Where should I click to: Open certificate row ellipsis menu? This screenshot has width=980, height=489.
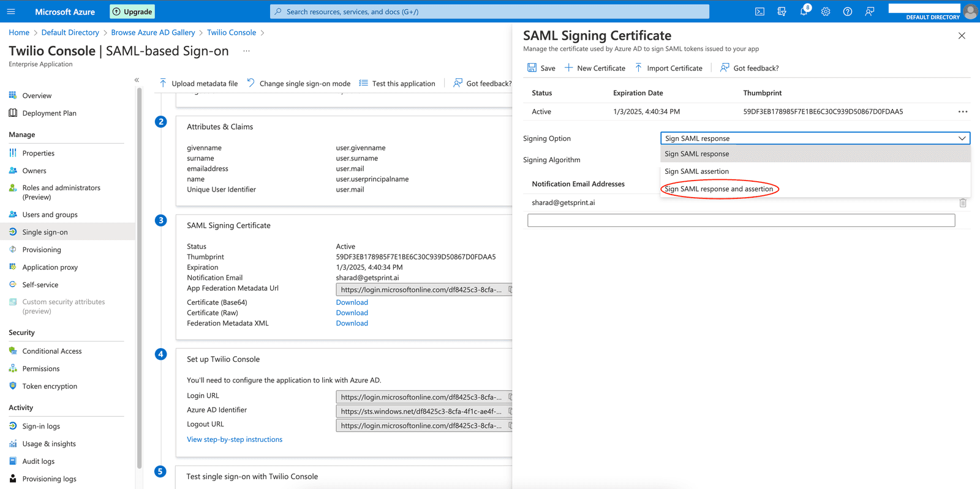[962, 112]
